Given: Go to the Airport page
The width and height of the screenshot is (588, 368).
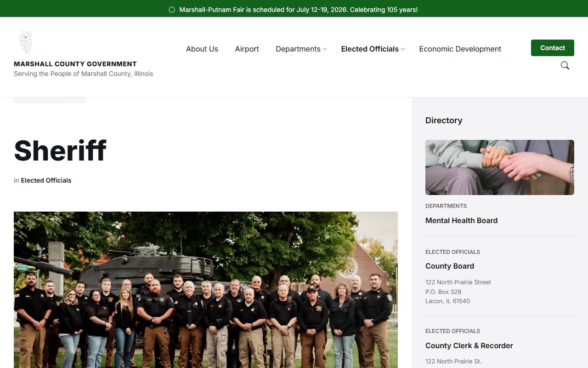Looking at the screenshot, I should [247, 49].
